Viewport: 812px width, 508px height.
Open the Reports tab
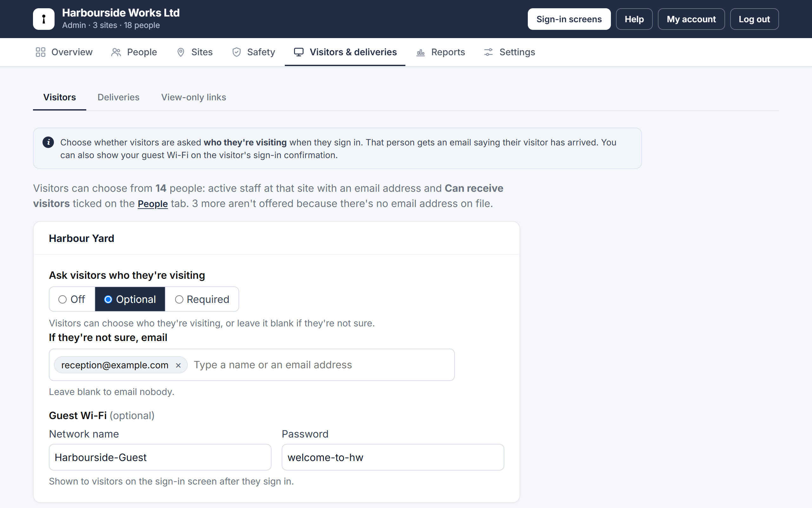[x=441, y=52]
